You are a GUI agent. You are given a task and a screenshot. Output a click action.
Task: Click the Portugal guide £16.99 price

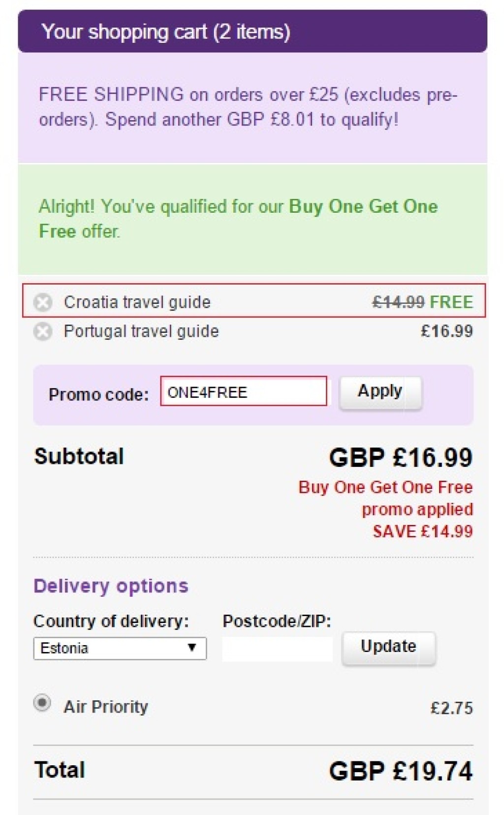pyautogui.click(x=446, y=331)
